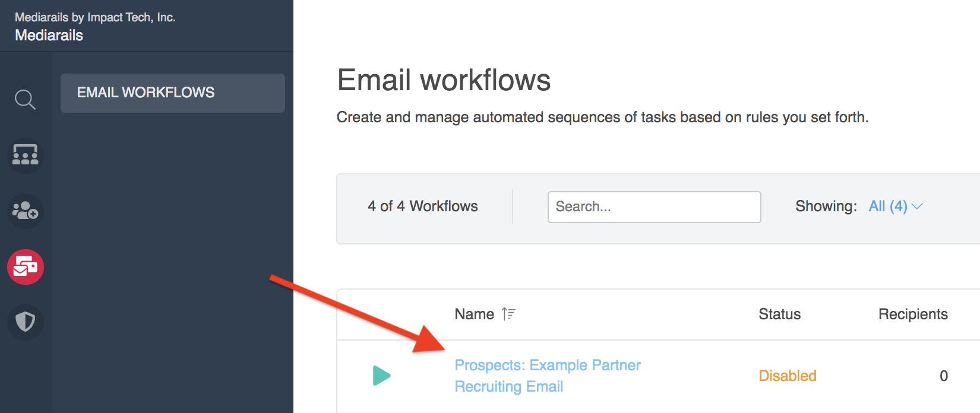Click the Mediarails account name at top
The height and width of the screenshot is (413, 980).
point(49,36)
